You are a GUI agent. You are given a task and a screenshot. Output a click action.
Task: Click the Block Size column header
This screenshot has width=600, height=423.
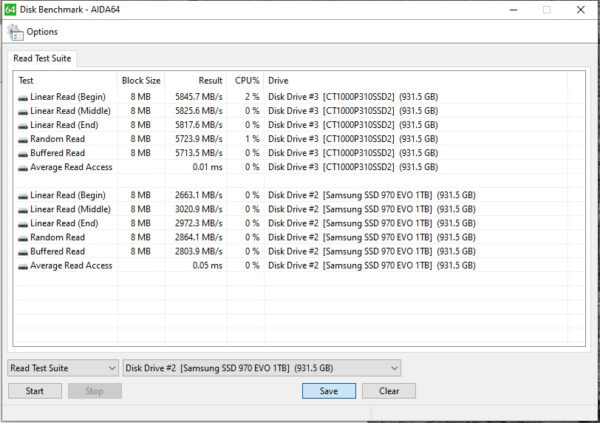[141, 80]
